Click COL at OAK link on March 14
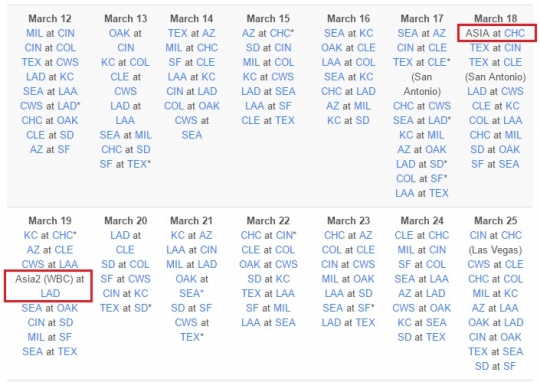Screen dimensions: 540x382 [191, 106]
